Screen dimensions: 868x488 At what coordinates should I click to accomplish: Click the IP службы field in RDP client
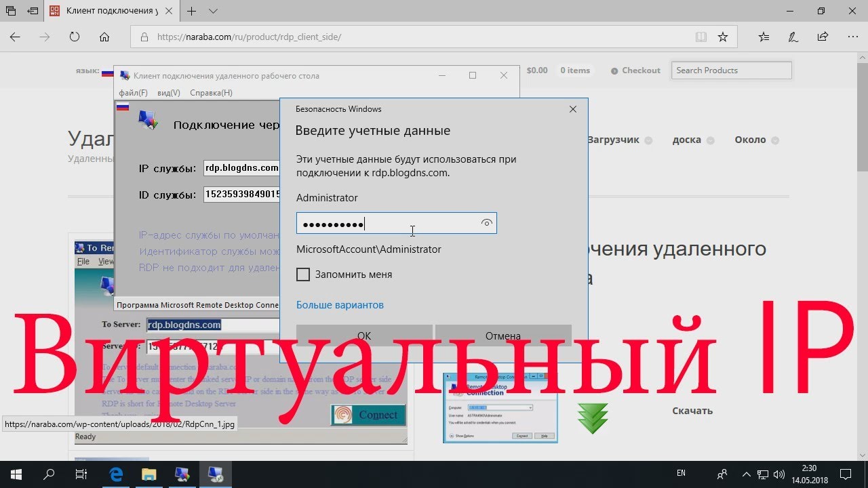242,168
